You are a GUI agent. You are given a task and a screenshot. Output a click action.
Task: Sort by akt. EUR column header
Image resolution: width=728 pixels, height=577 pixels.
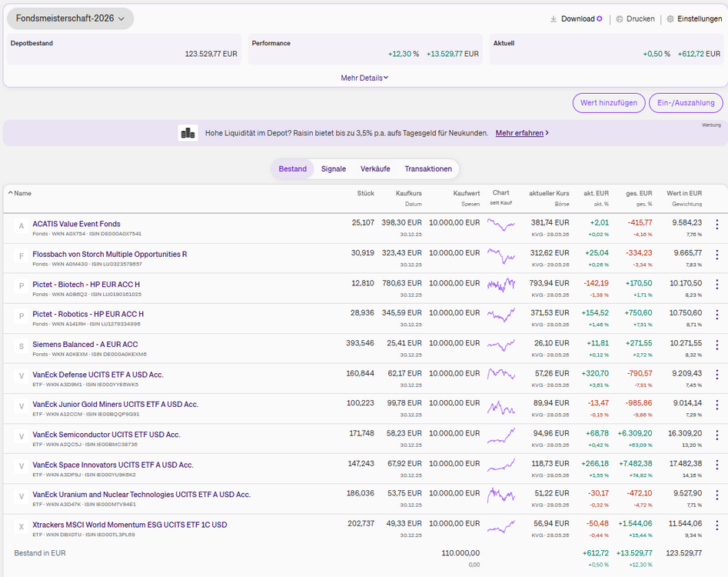point(596,193)
